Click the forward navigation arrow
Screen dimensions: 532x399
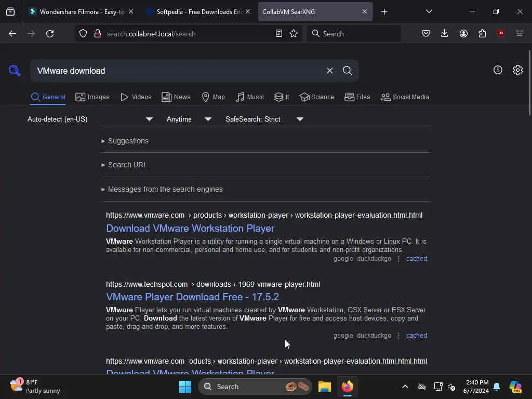[31, 34]
